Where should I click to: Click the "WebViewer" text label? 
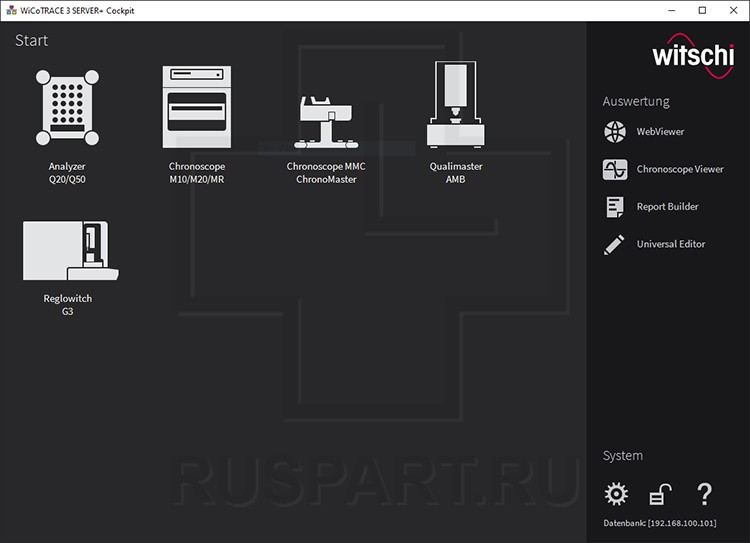(x=660, y=131)
